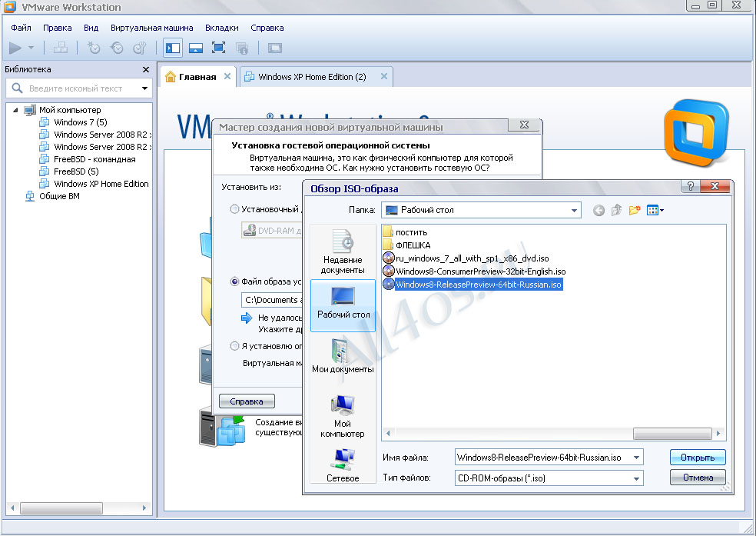
Task: Click Справка button in the wizard
Action: click(x=247, y=401)
